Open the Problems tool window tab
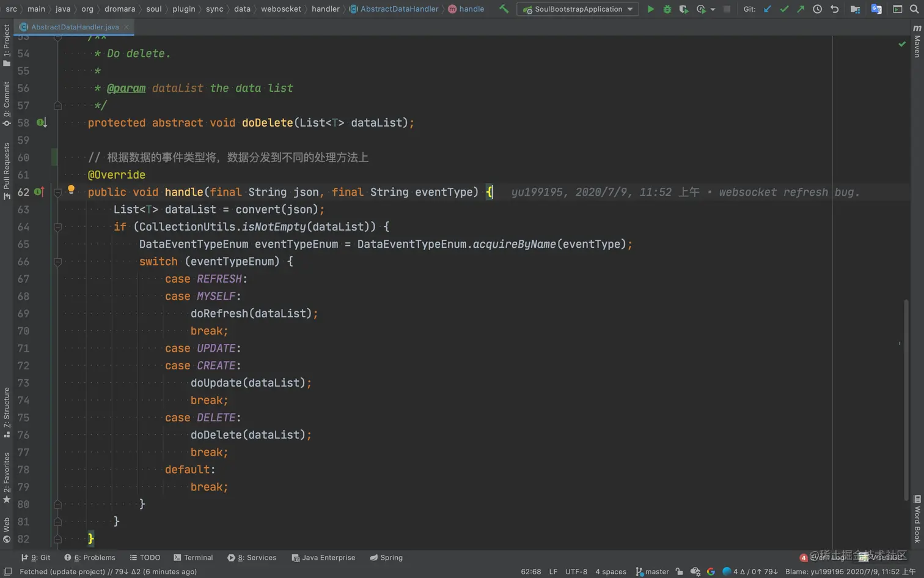The image size is (924, 578). tap(90, 558)
